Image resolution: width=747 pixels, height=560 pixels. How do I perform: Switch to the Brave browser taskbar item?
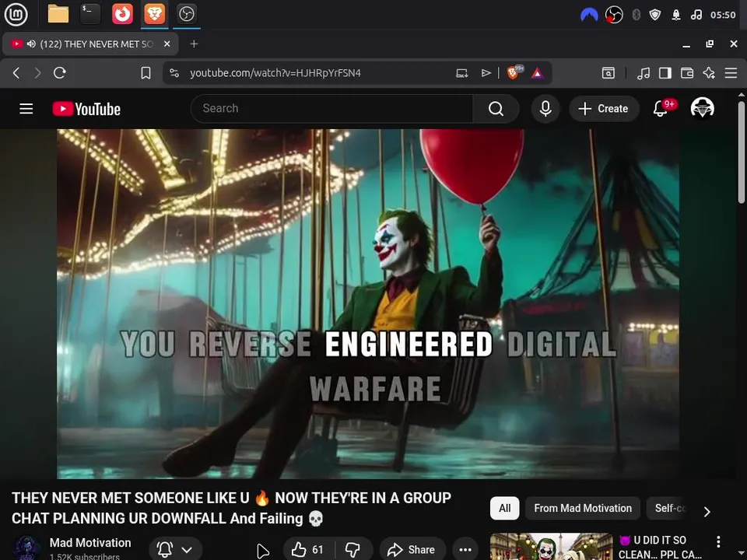[x=154, y=14]
